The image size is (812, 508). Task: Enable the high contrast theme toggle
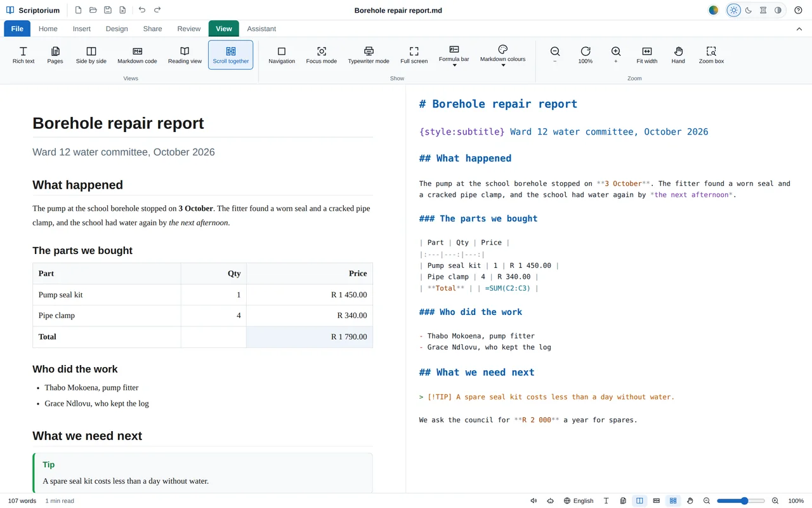pos(778,10)
